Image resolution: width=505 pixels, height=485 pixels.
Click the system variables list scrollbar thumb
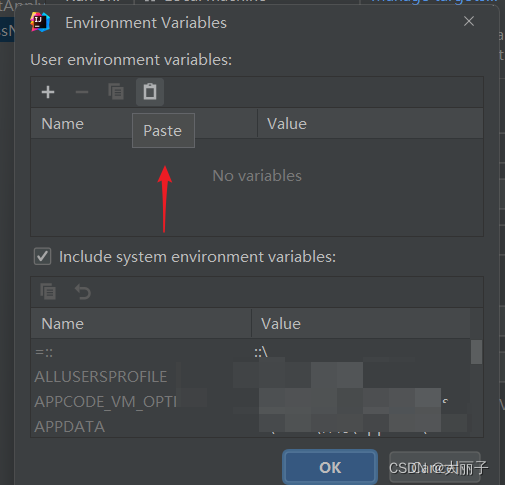click(476, 352)
